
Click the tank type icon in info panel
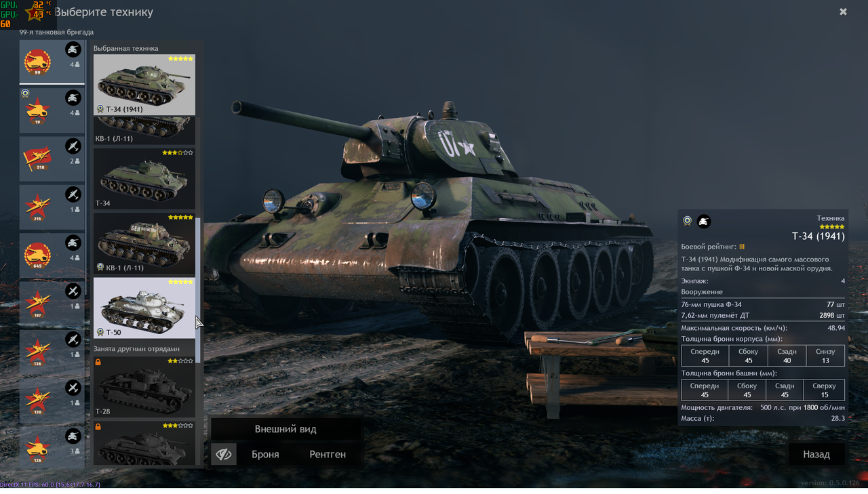pyautogui.click(x=705, y=221)
